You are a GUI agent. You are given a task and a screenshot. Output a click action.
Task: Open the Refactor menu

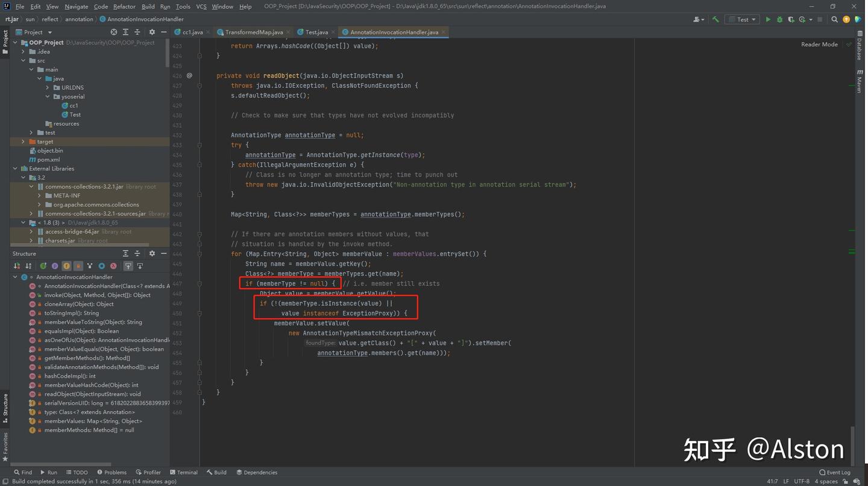pyautogui.click(x=124, y=7)
